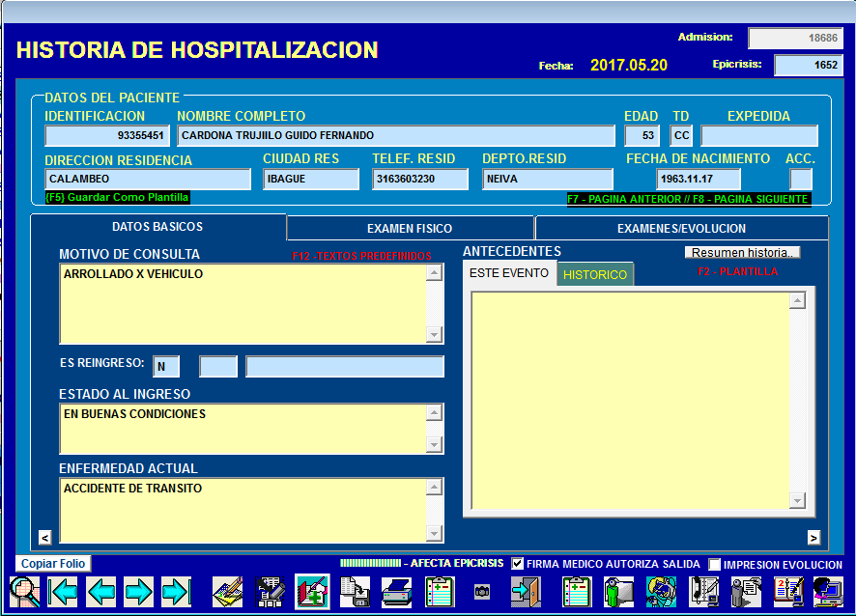
Task: Open the Examenes/Evolucion tab
Action: [682, 229]
